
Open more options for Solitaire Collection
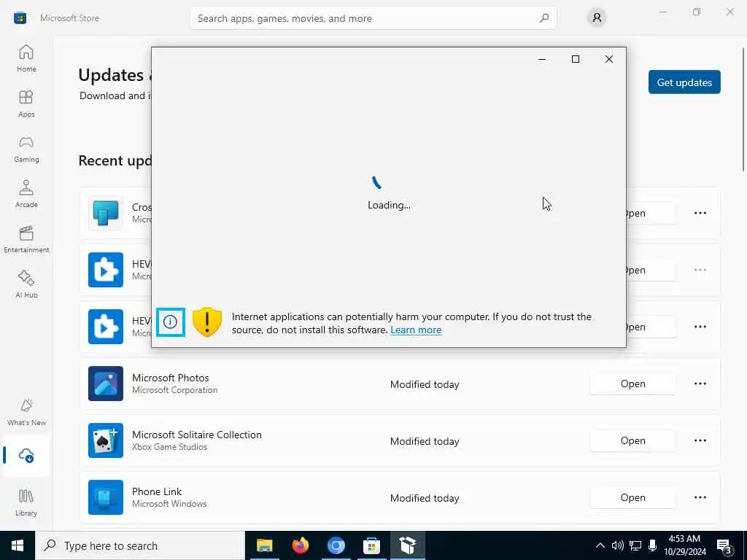[700, 440]
